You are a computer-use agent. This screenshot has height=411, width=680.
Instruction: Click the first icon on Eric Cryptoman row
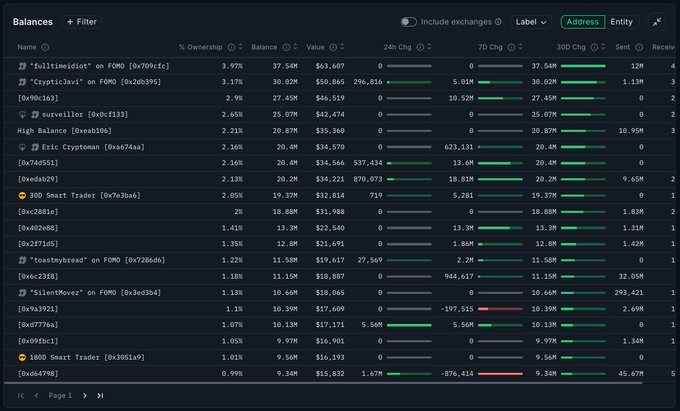[22, 147]
